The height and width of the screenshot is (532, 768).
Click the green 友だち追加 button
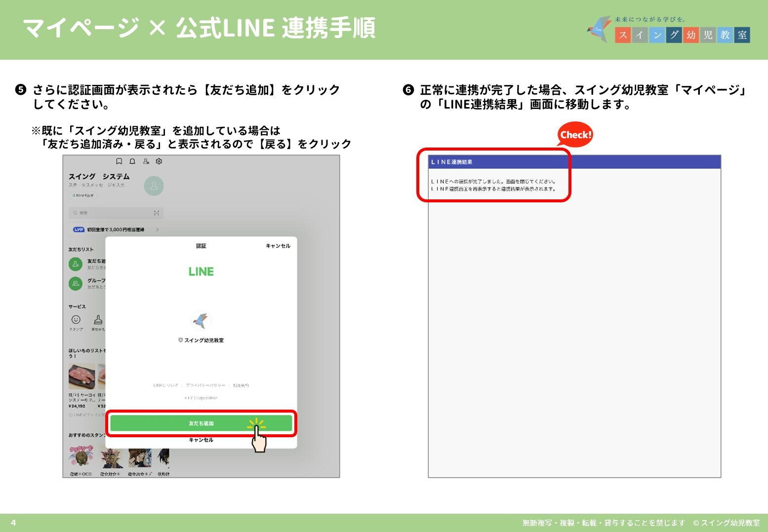201,423
